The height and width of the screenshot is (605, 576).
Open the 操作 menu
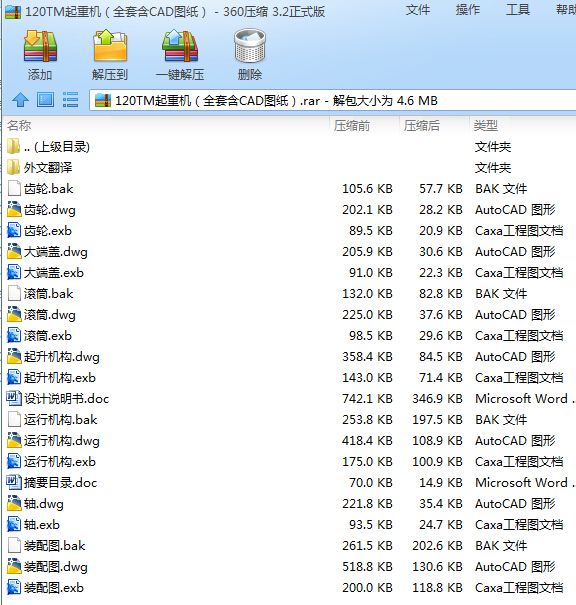468,10
